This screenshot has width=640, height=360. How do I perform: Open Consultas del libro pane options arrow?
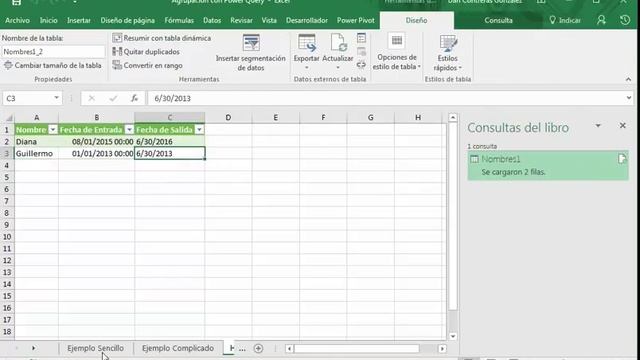pos(598,126)
